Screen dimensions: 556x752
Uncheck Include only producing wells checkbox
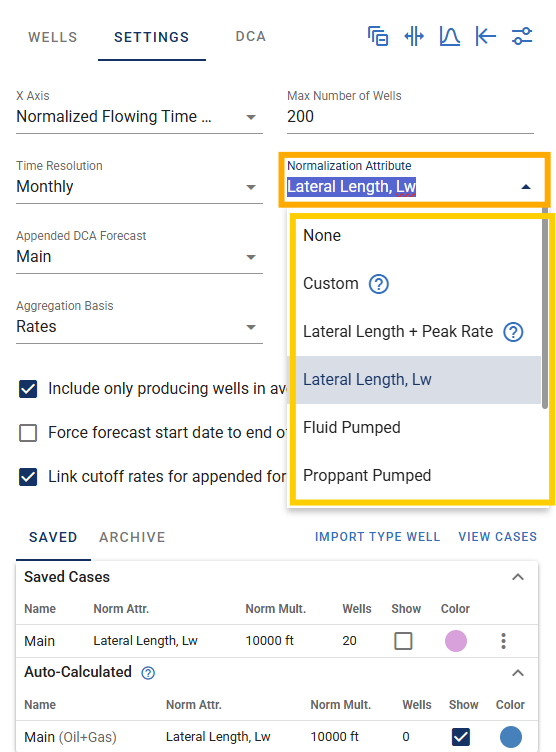coord(28,388)
